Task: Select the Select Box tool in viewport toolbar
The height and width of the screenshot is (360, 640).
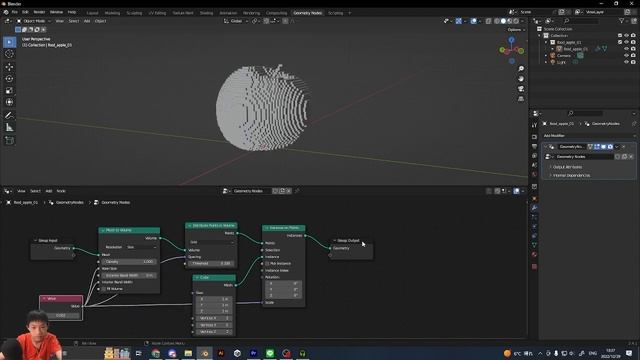Action: pyautogui.click(x=9, y=42)
